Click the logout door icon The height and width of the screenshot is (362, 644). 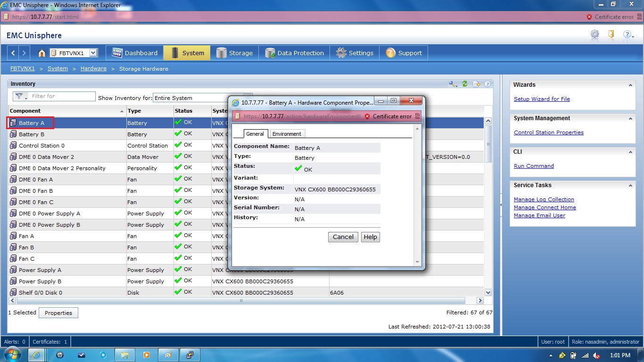tap(611, 35)
